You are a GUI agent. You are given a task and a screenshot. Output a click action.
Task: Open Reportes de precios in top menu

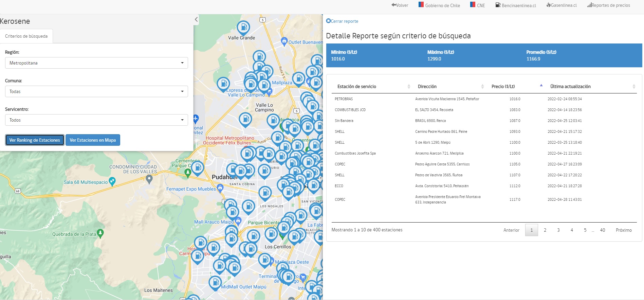608,5
